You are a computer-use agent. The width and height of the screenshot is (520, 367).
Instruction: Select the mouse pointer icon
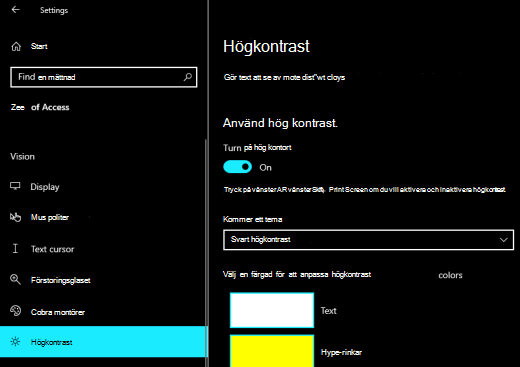[15, 217]
